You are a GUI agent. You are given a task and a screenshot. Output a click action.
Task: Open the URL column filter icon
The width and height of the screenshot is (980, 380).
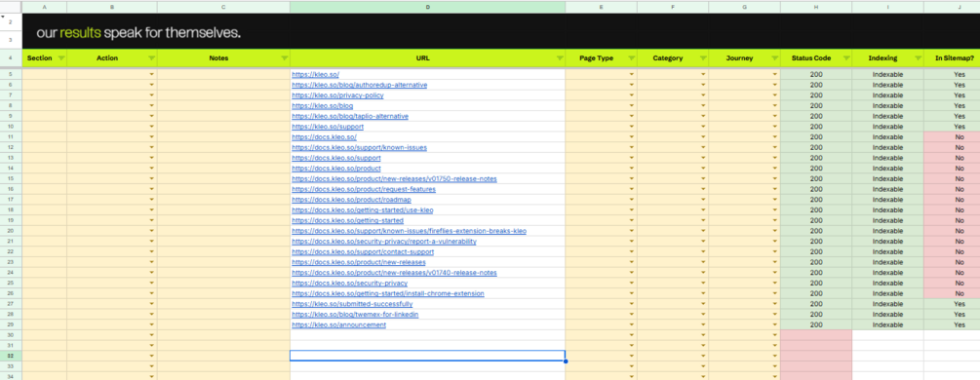(560, 58)
